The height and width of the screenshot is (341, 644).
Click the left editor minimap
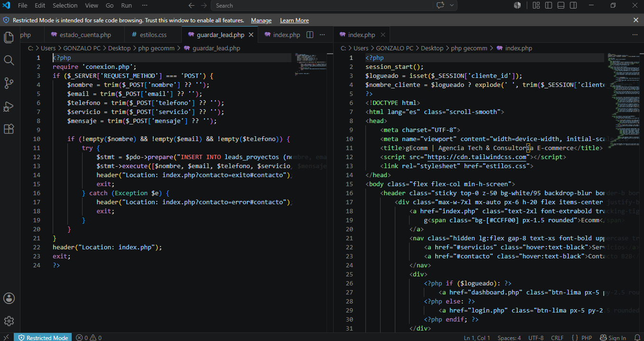[310, 64]
